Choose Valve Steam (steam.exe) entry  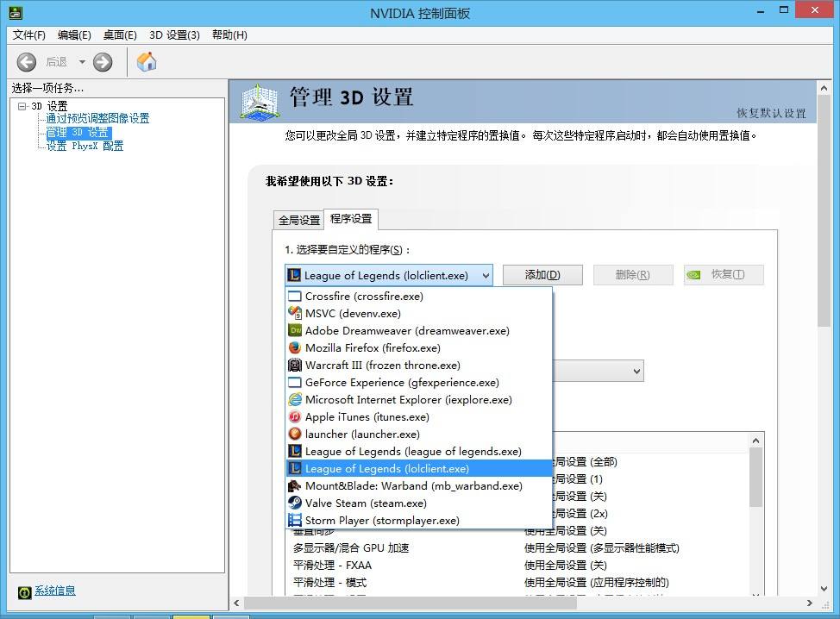point(419,503)
